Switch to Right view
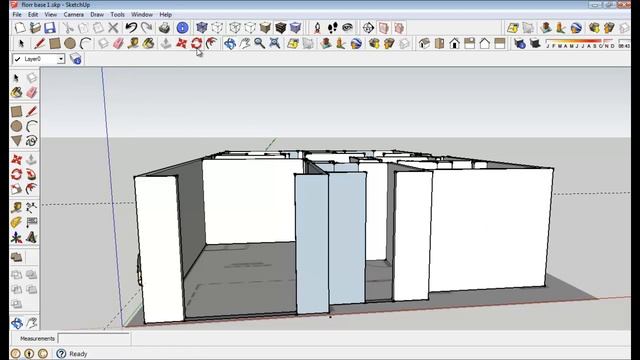Image resolution: width=640 pixels, height=360 pixels. point(469,43)
